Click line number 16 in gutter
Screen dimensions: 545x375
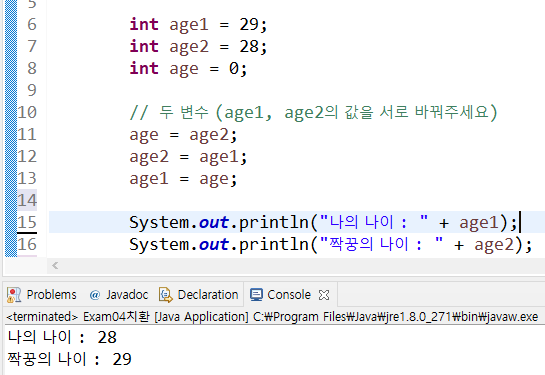[27, 244]
